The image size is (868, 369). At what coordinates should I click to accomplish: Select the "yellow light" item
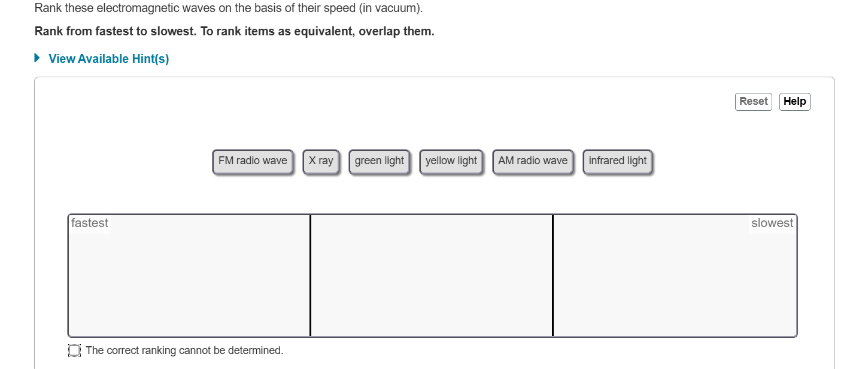pos(451,161)
